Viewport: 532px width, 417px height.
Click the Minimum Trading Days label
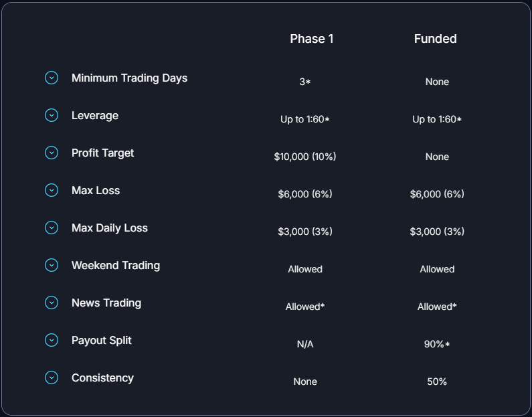pyautogui.click(x=129, y=78)
